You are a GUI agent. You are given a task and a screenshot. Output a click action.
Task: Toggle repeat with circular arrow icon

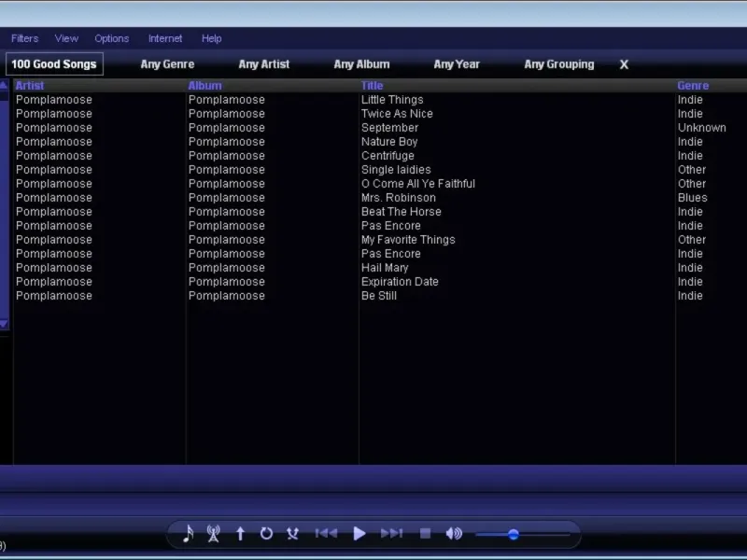[266, 533]
